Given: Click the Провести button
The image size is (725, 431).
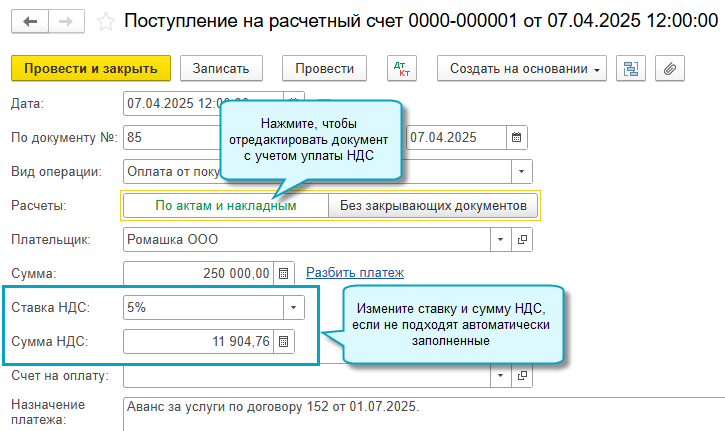Looking at the screenshot, I should [325, 68].
